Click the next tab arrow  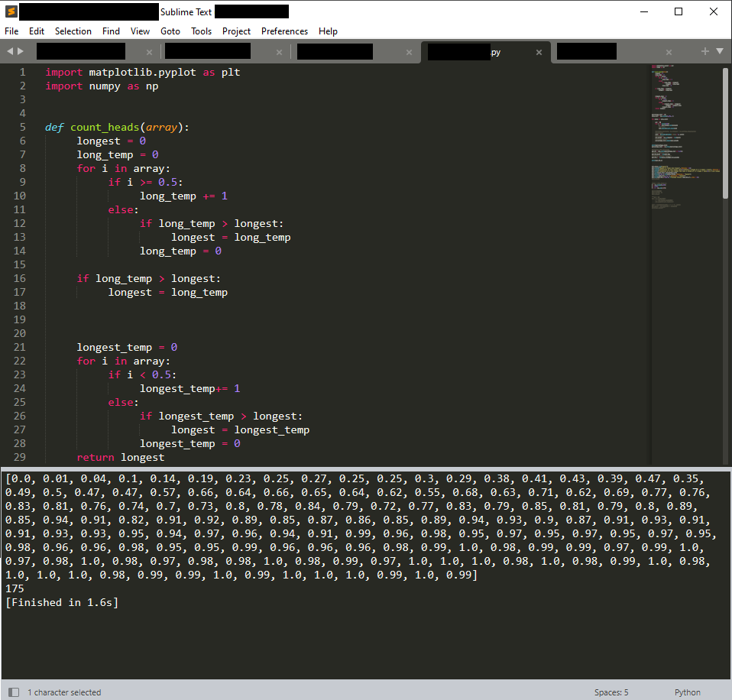pos(20,51)
